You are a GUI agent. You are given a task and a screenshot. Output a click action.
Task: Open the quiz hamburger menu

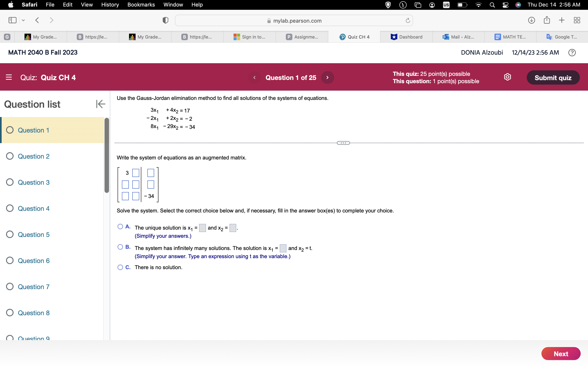[9, 77]
